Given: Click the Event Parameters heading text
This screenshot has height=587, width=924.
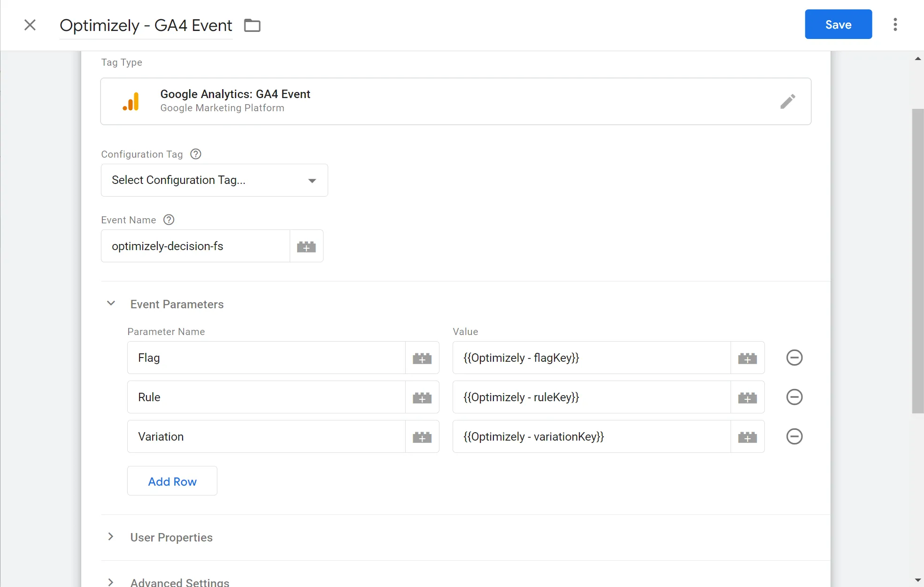Looking at the screenshot, I should click(x=177, y=304).
